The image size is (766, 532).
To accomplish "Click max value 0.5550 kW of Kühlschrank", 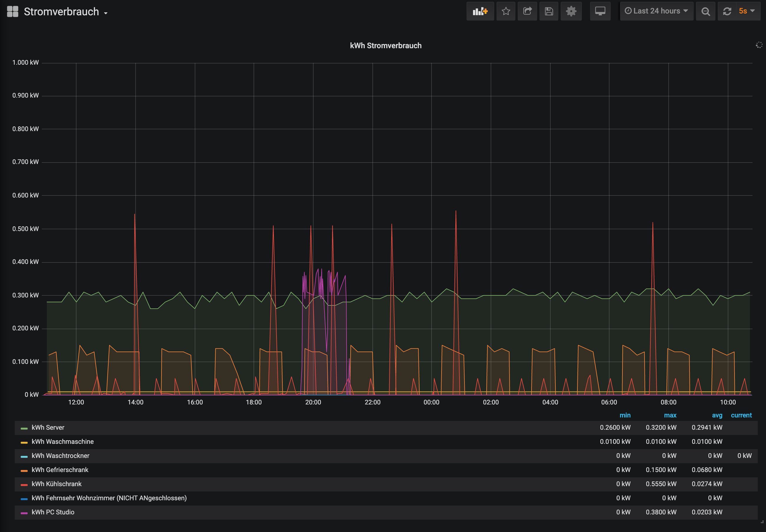I will [661, 484].
